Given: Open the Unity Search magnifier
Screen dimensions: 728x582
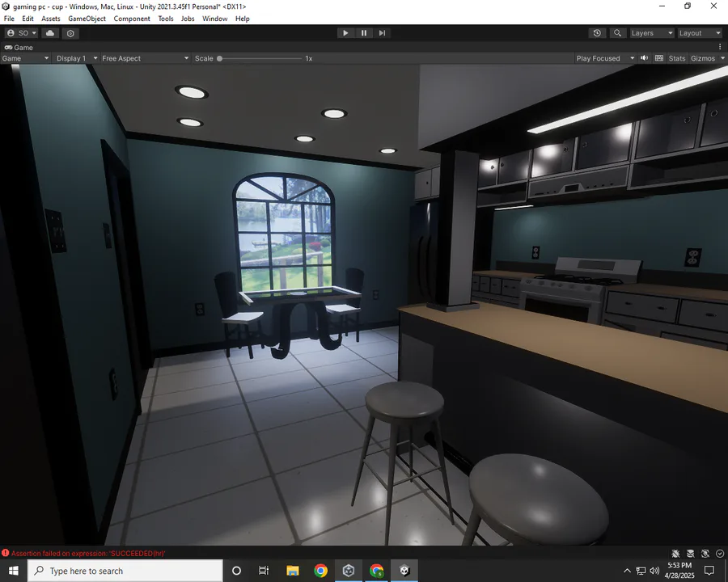Looking at the screenshot, I should [x=617, y=33].
